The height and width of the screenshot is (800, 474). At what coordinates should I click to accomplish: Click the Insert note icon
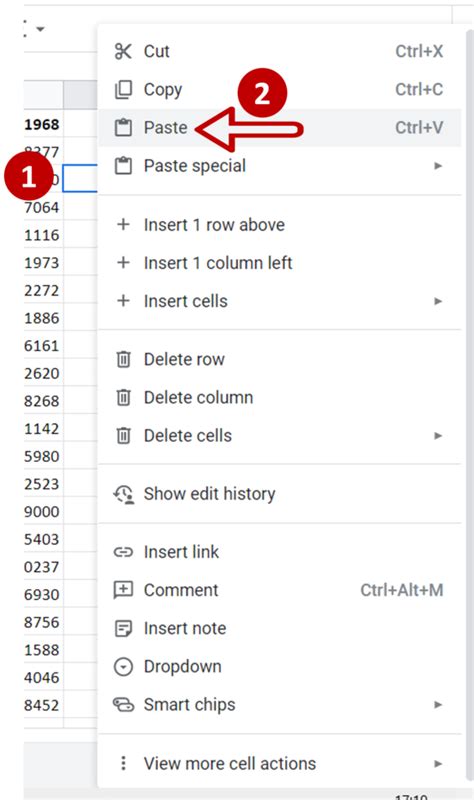point(123,628)
